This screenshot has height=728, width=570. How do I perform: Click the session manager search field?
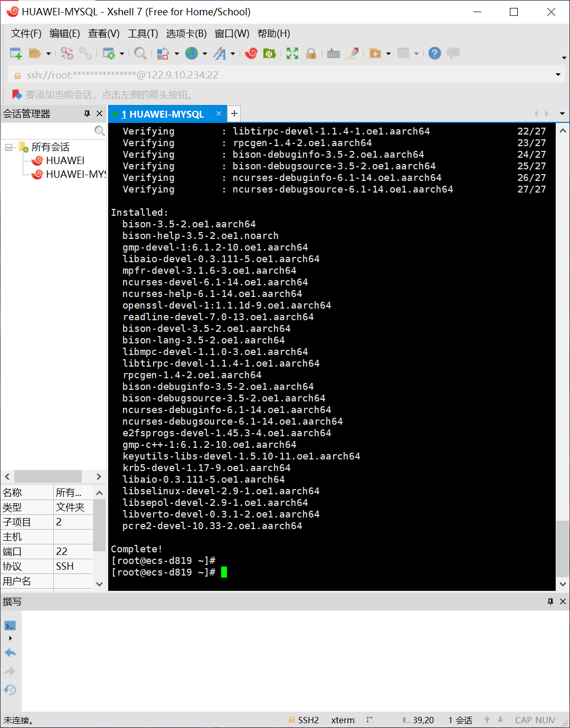pos(47,130)
